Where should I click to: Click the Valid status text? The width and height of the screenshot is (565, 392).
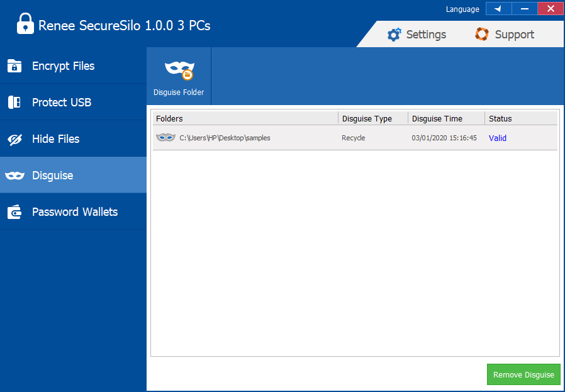click(498, 138)
